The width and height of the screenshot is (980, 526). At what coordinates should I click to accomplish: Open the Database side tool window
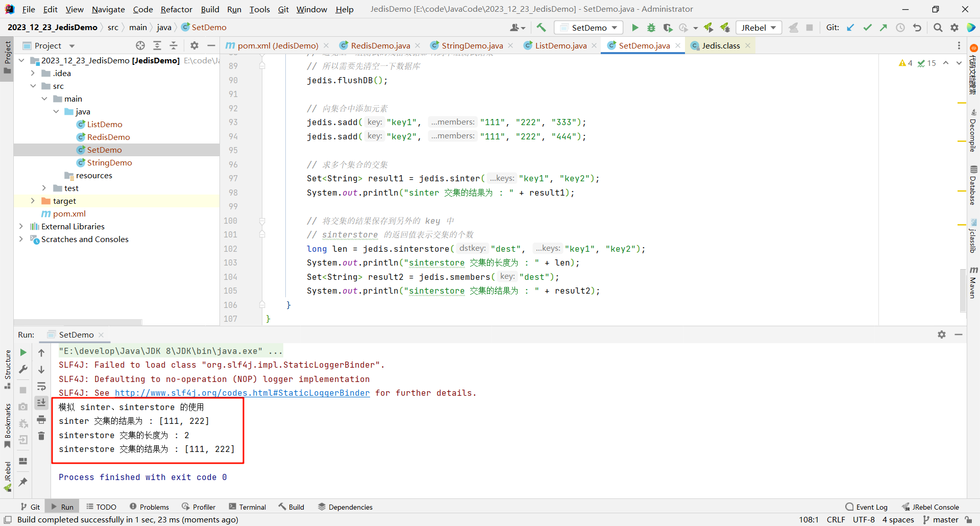click(x=973, y=185)
